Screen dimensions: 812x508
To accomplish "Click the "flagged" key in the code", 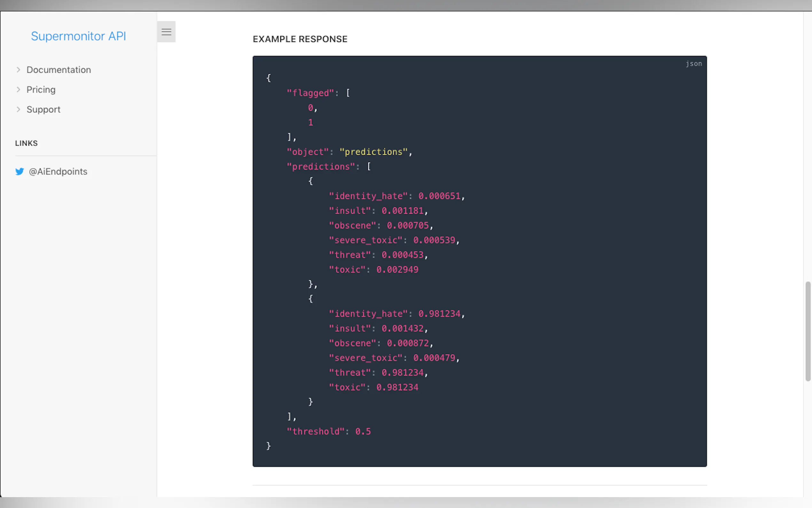I will click(x=310, y=93).
